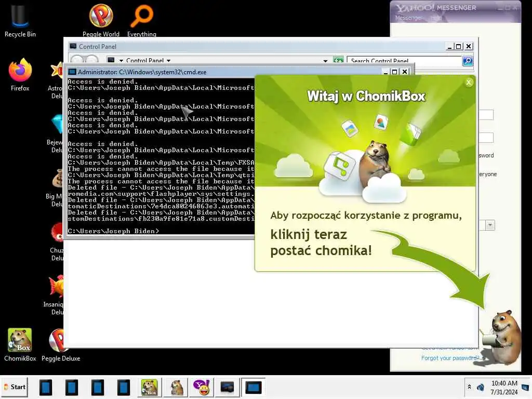This screenshot has height=399, width=532.
Task: Open the Everything search desktop icon
Action: pos(141,20)
